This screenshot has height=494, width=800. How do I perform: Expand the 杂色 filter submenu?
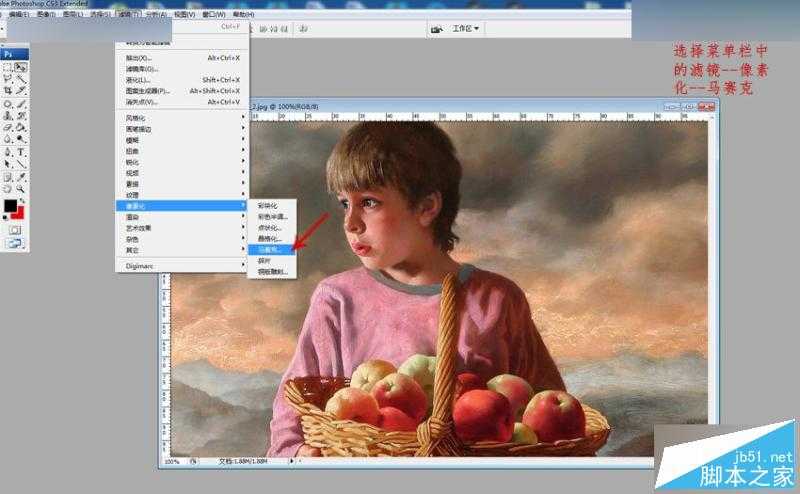click(x=182, y=239)
